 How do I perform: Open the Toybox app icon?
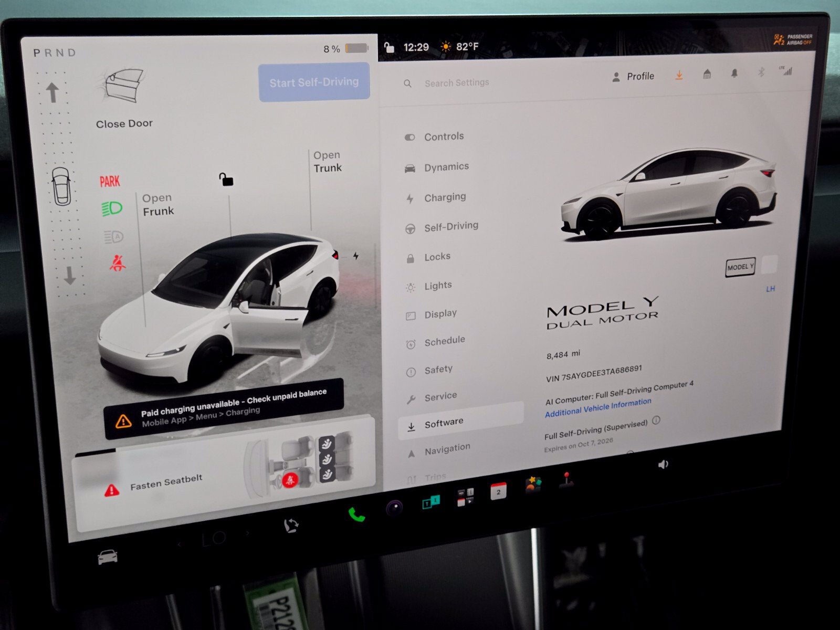coord(533,484)
